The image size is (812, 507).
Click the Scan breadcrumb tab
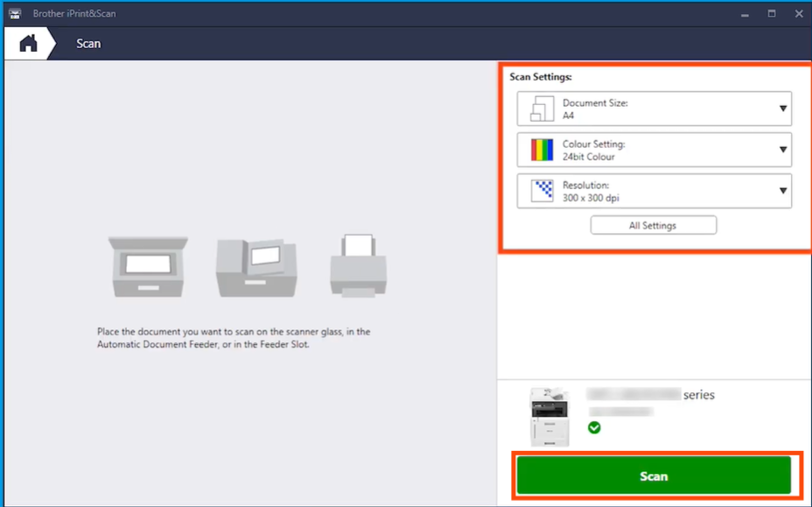[x=88, y=44]
